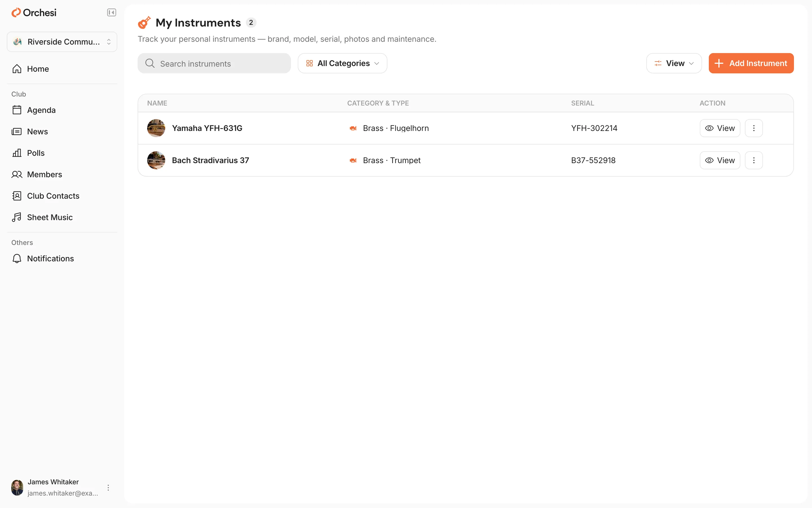Open James Whitaker account options menu

pyautogui.click(x=108, y=487)
